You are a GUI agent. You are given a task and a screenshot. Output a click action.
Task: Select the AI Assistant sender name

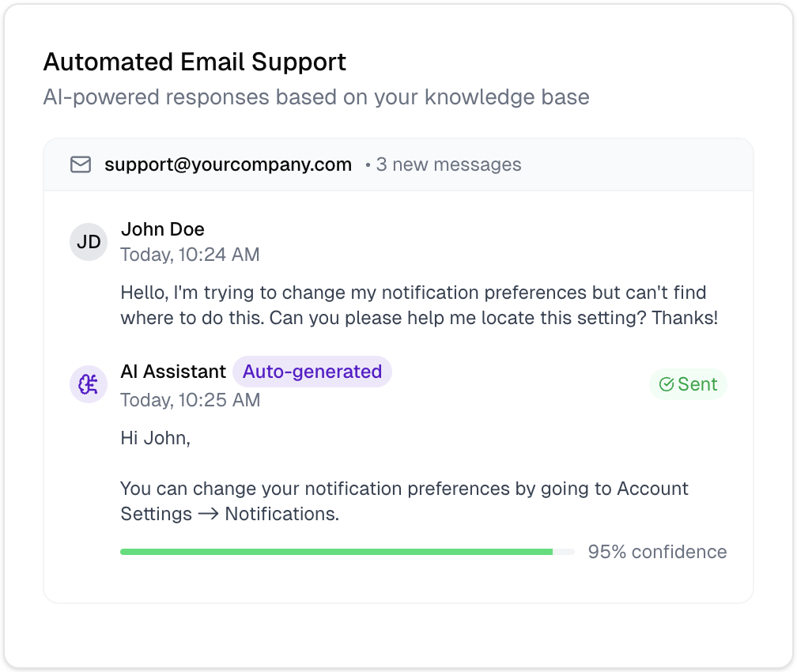173,372
